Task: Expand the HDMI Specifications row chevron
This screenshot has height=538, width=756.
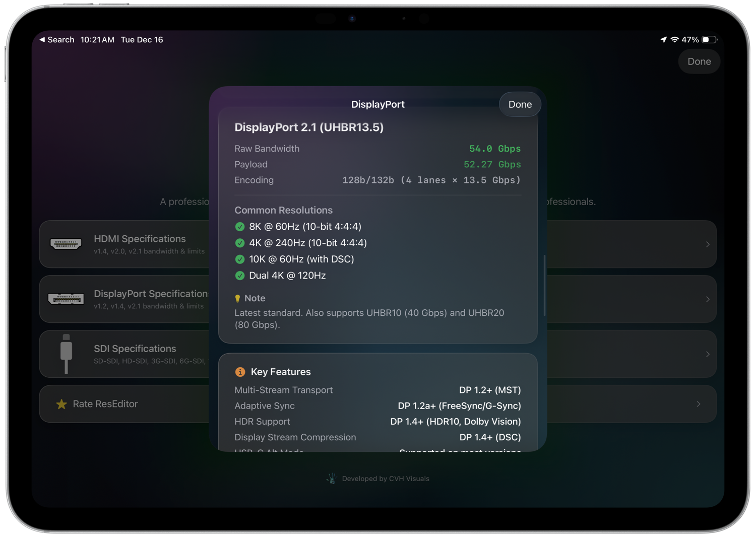Action: (x=708, y=244)
